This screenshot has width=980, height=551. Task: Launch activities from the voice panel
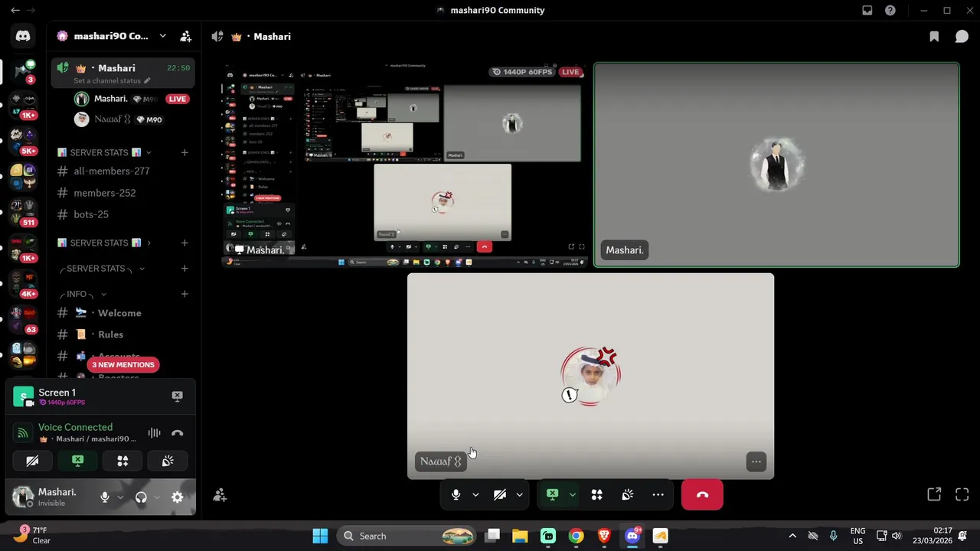pyautogui.click(x=122, y=461)
